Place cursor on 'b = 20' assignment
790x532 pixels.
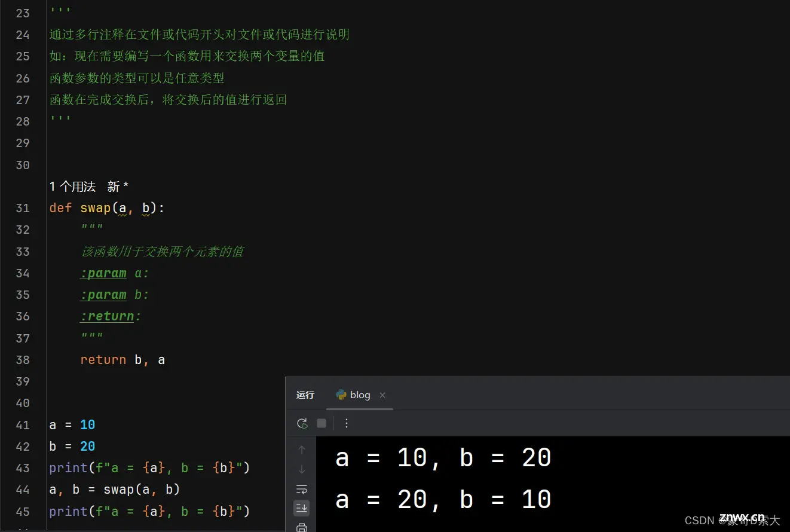point(72,447)
